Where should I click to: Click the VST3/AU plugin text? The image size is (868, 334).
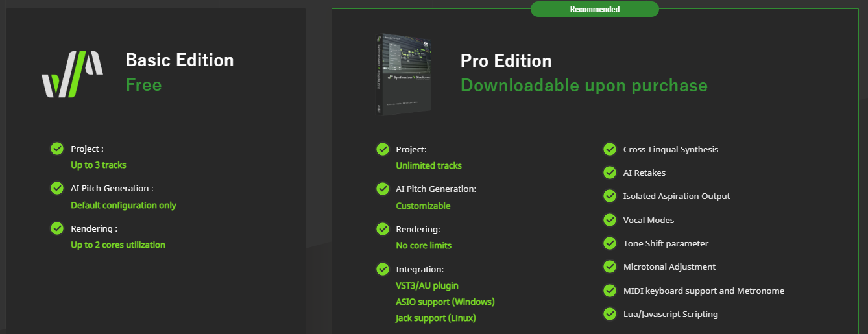(x=427, y=285)
